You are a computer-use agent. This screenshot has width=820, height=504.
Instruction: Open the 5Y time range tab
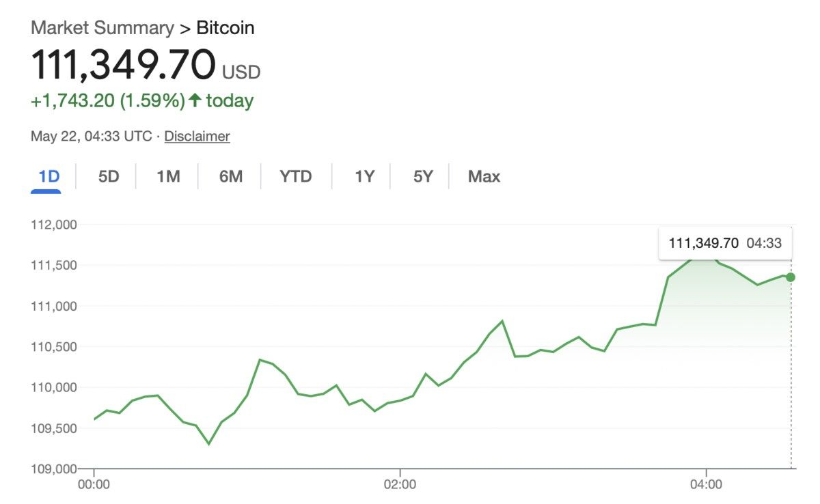423,177
